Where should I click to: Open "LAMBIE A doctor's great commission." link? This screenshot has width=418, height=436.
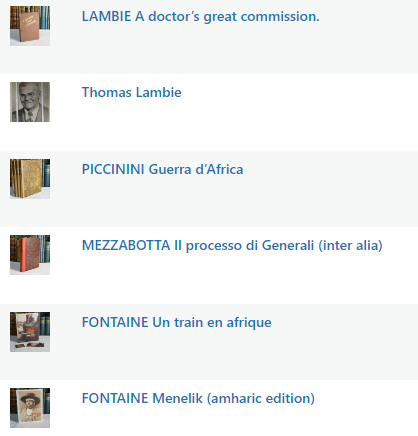click(200, 16)
